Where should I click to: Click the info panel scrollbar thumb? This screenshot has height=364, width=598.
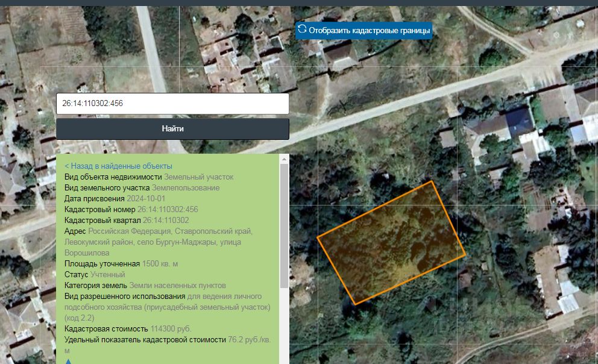tap(284, 226)
